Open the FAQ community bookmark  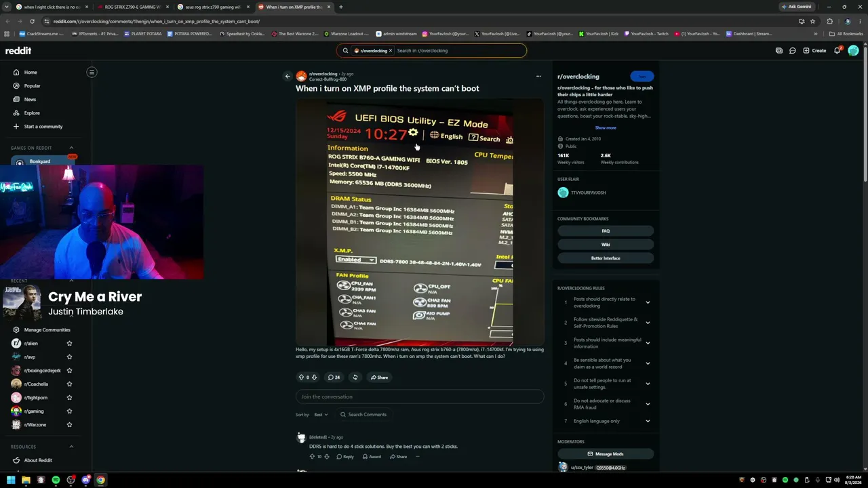606,231
